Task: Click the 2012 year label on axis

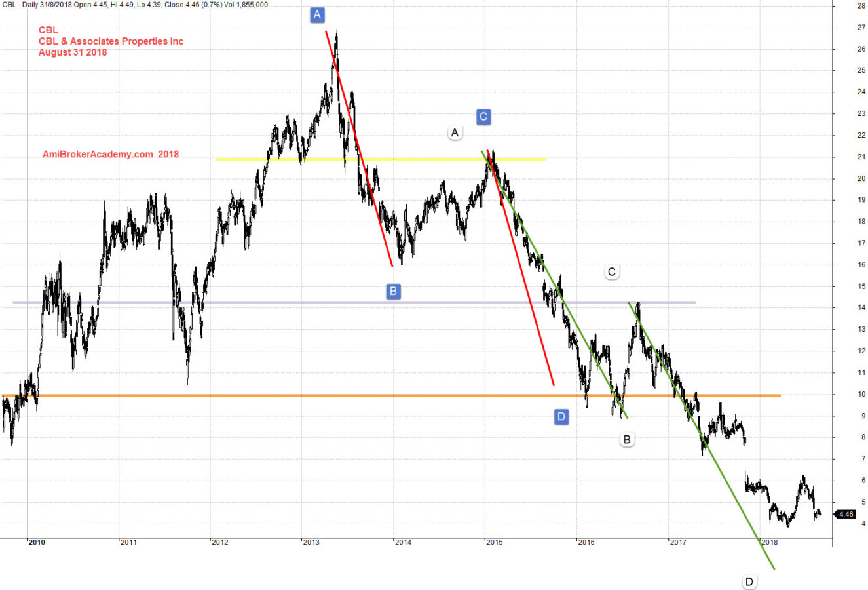Action: [220, 542]
